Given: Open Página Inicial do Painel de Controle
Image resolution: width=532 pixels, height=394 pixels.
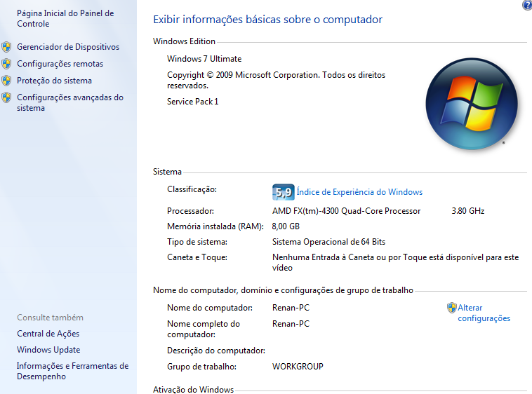Looking at the screenshot, I should tap(65, 19).
